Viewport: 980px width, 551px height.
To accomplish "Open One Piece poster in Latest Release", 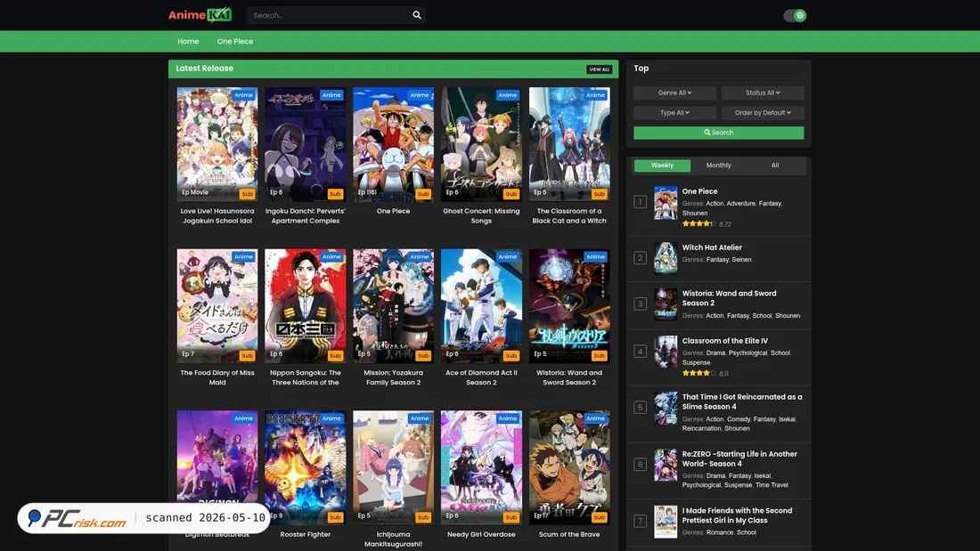I will pos(393,143).
